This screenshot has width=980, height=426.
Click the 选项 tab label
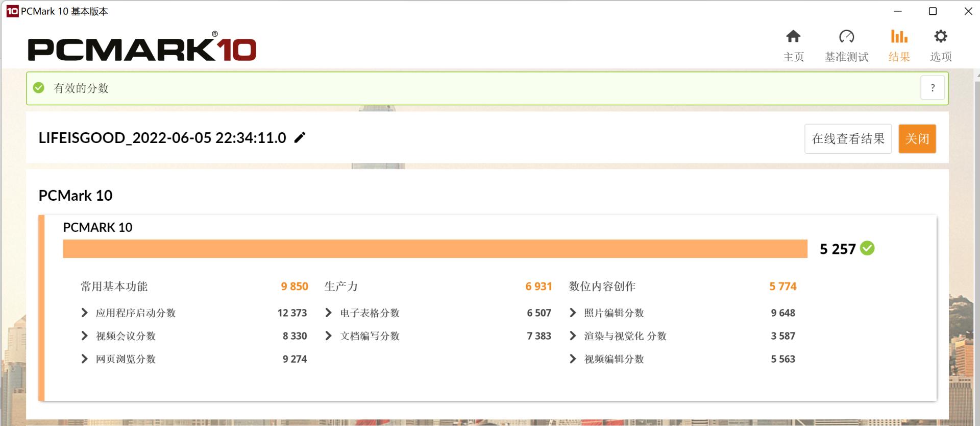941,57
